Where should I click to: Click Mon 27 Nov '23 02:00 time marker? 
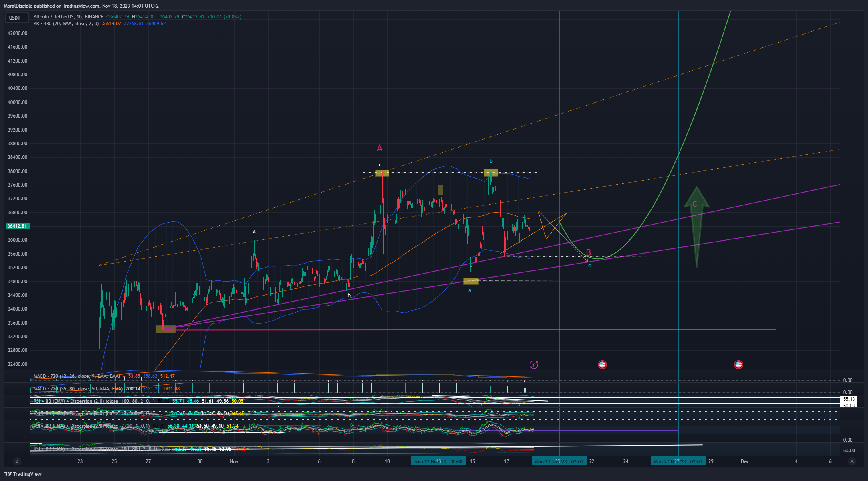pos(678,461)
